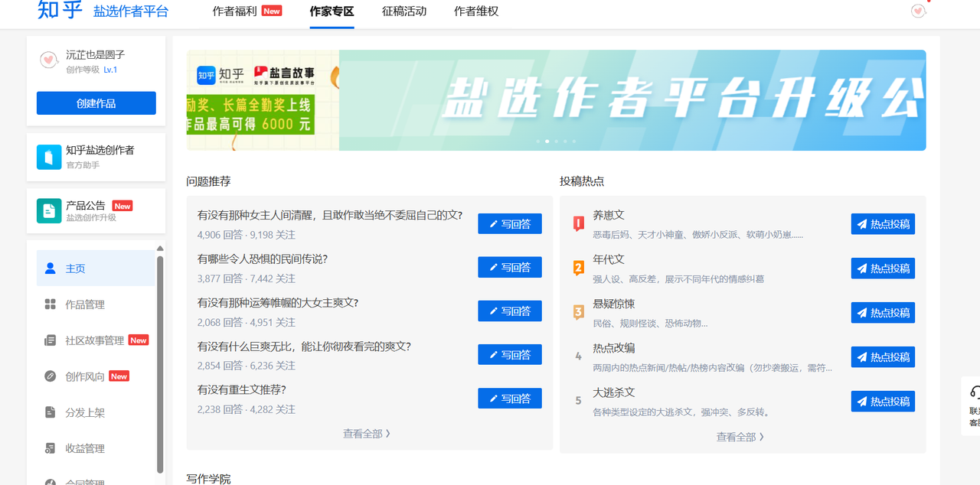Open user avatar icon in top-right corner

[918, 11]
